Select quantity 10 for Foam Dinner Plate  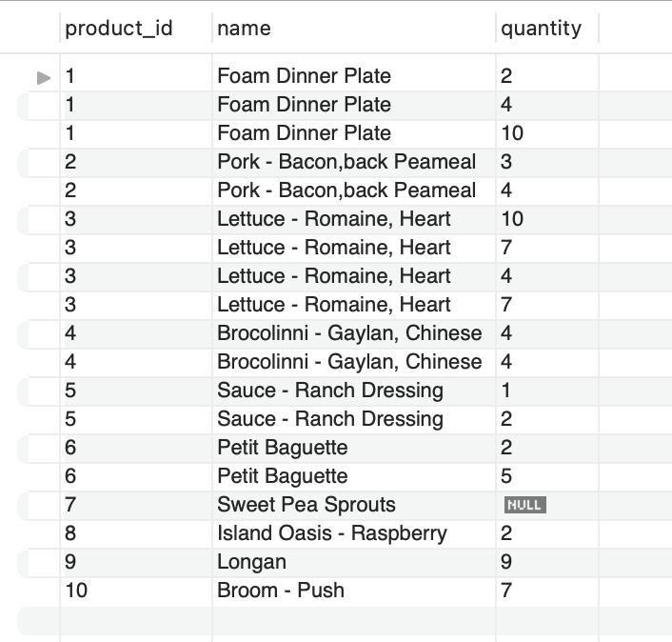pos(547,133)
